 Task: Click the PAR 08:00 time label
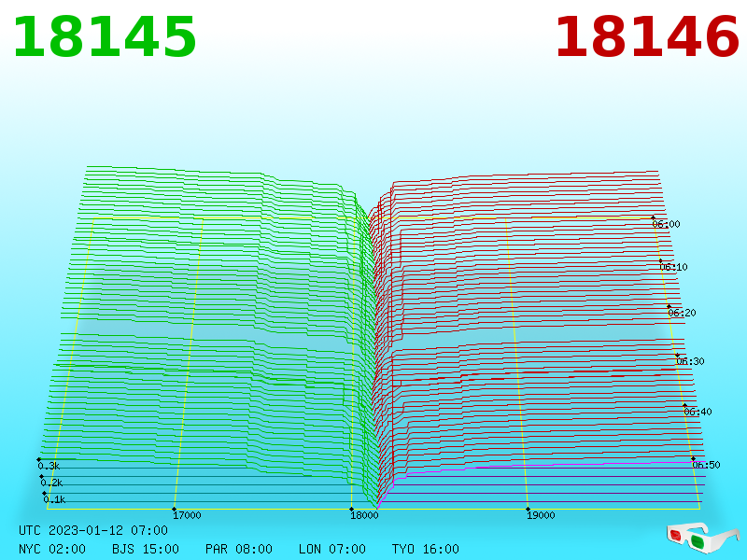(239, 549)
